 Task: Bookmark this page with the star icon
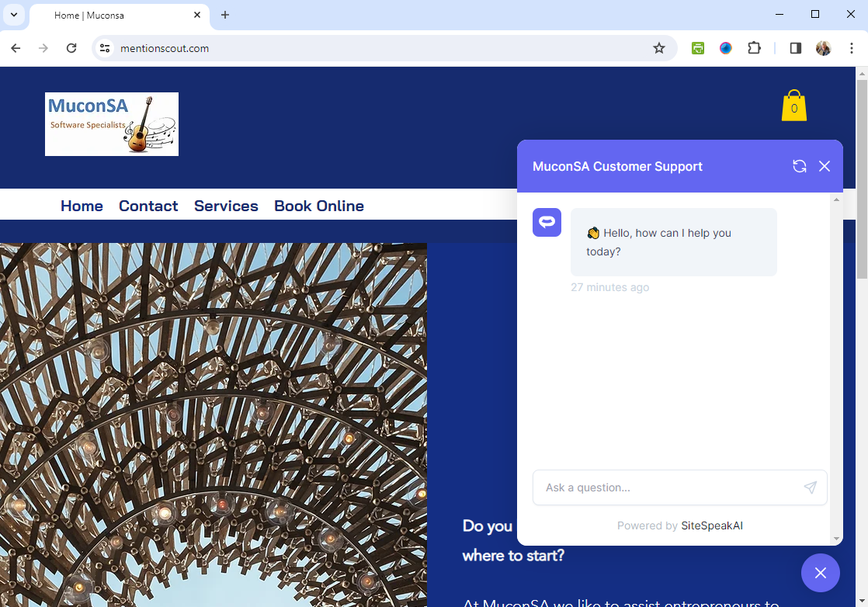point(659,48)
